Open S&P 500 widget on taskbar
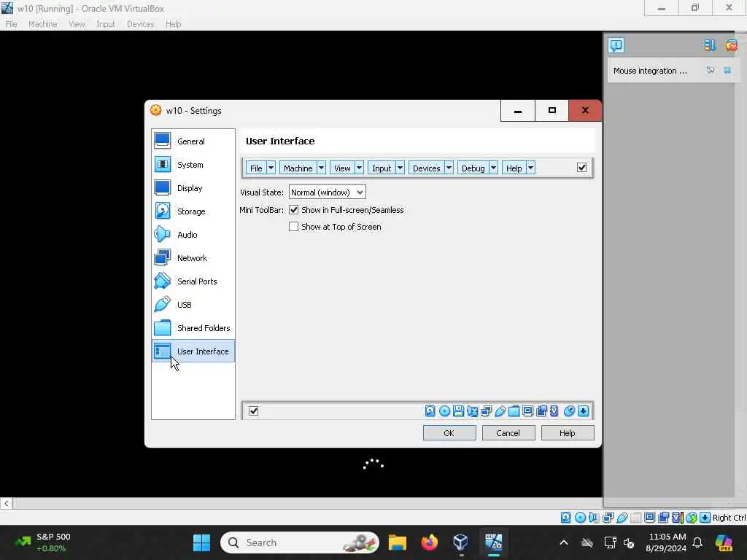 tap(43, 542)
